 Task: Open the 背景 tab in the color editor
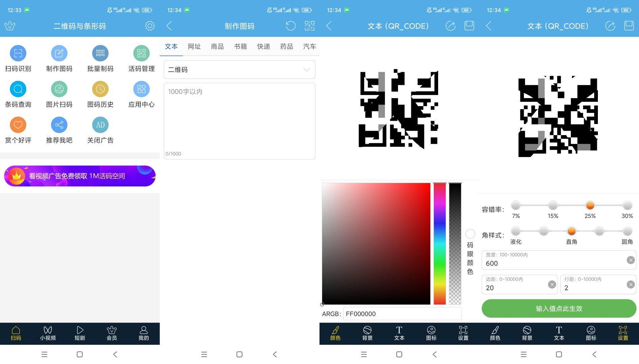point(367,333)
